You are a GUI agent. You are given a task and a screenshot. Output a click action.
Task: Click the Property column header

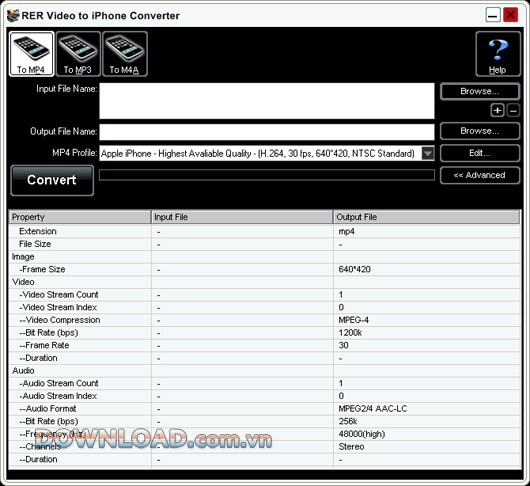[x=80, y=217]
